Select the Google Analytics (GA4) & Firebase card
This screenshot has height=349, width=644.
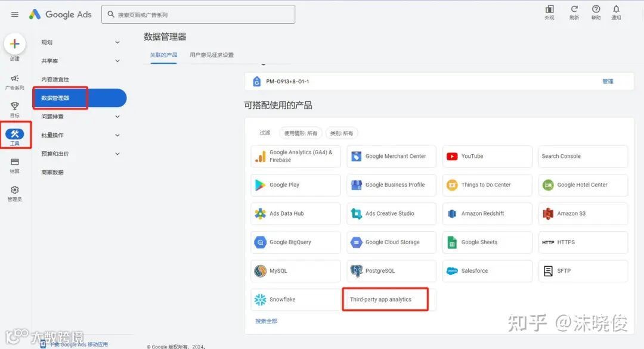pos(296,156)
